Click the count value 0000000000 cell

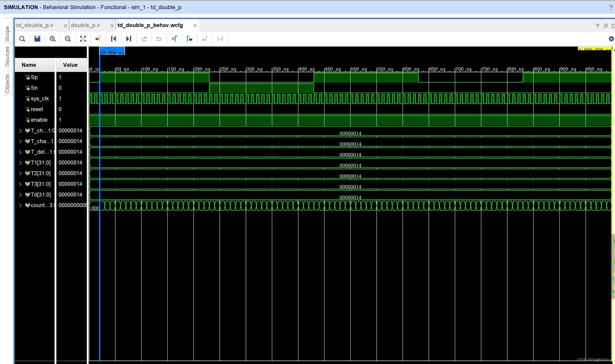tap(72, 205)
